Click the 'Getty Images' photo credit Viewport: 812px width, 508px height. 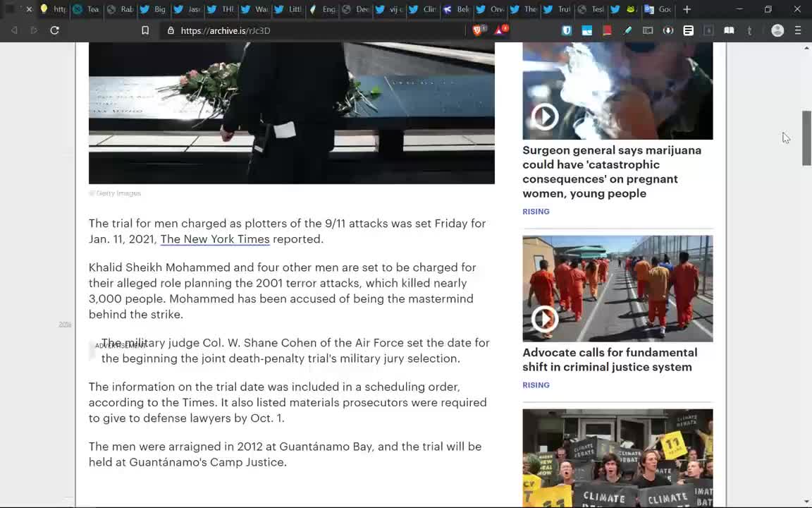pos(115,193)
